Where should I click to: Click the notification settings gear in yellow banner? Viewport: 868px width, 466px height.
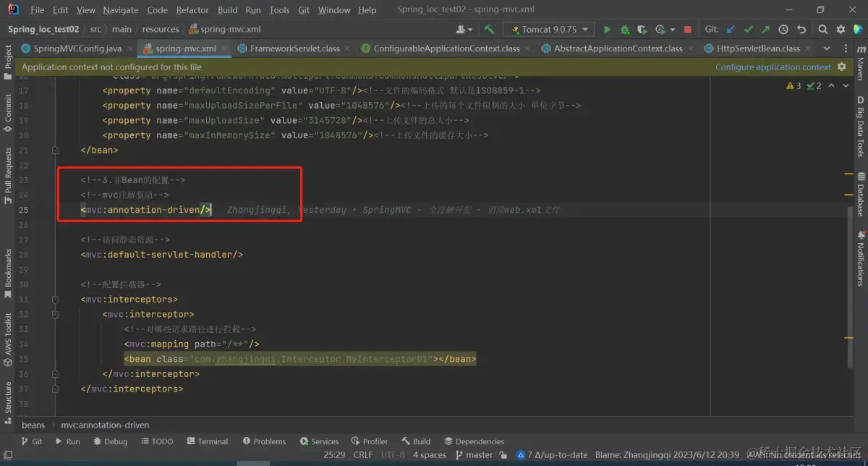[841, 67]
